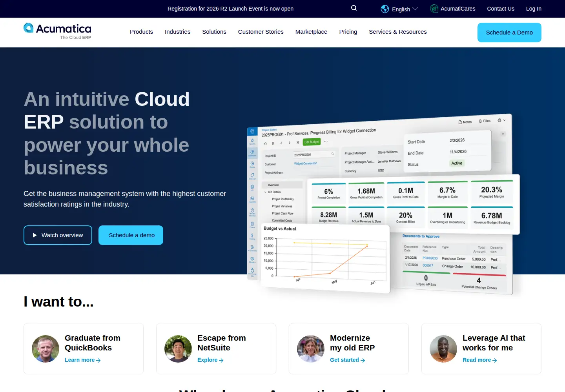Click the registration announcement banner text

click(x=230, y=9)
